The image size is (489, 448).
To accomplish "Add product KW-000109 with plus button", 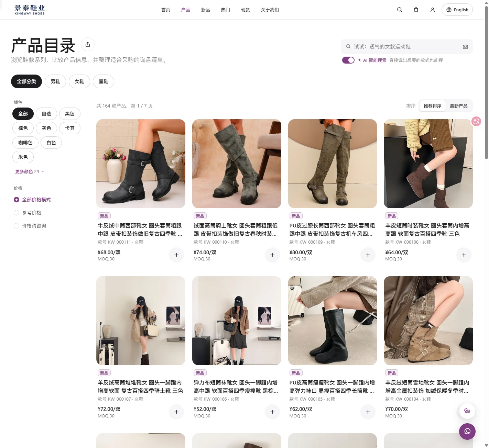I will [368, 255].
